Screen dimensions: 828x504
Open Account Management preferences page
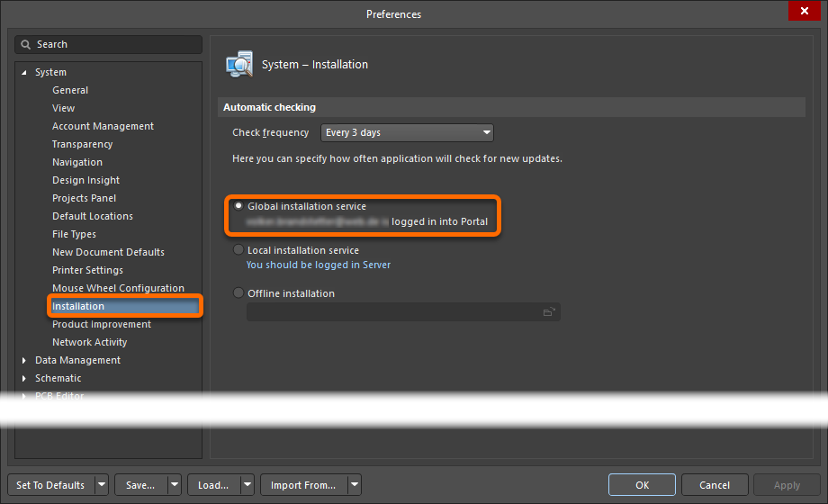[103, 126]
